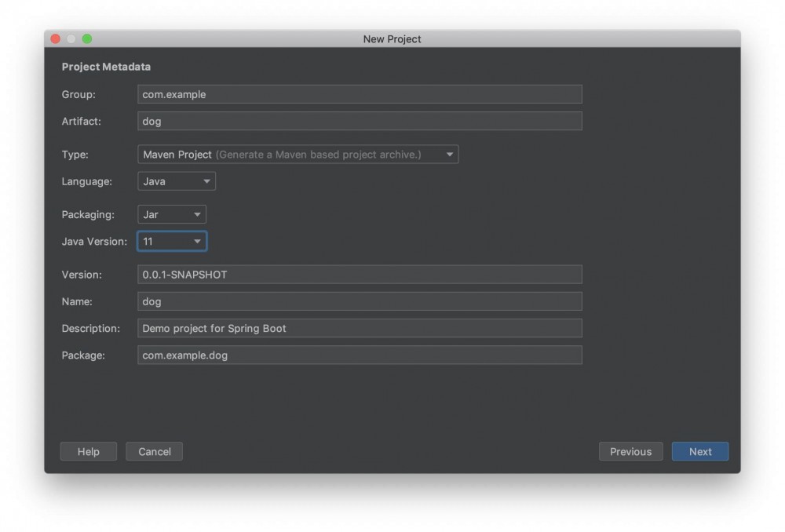Click the New Project title bar
The height and width of the screenshot is (532, 785).
392,38
